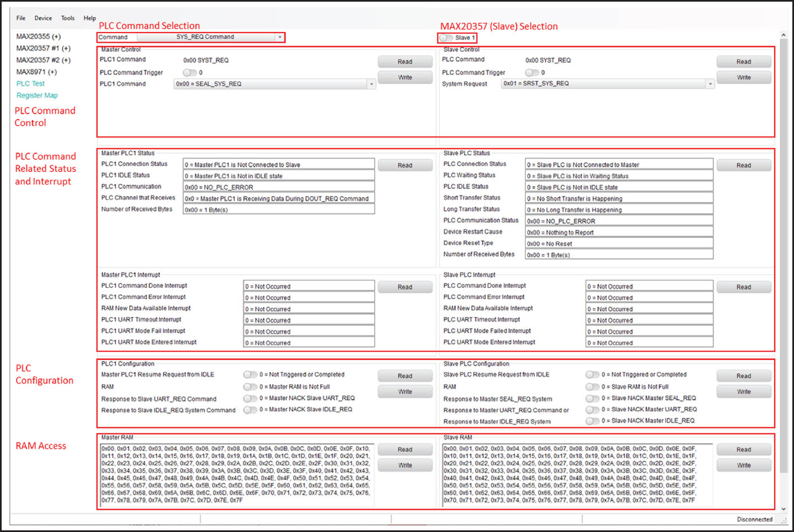The image size is (794, 532).
Task: Toggle Slave RAM full switch
Action: 592,387
